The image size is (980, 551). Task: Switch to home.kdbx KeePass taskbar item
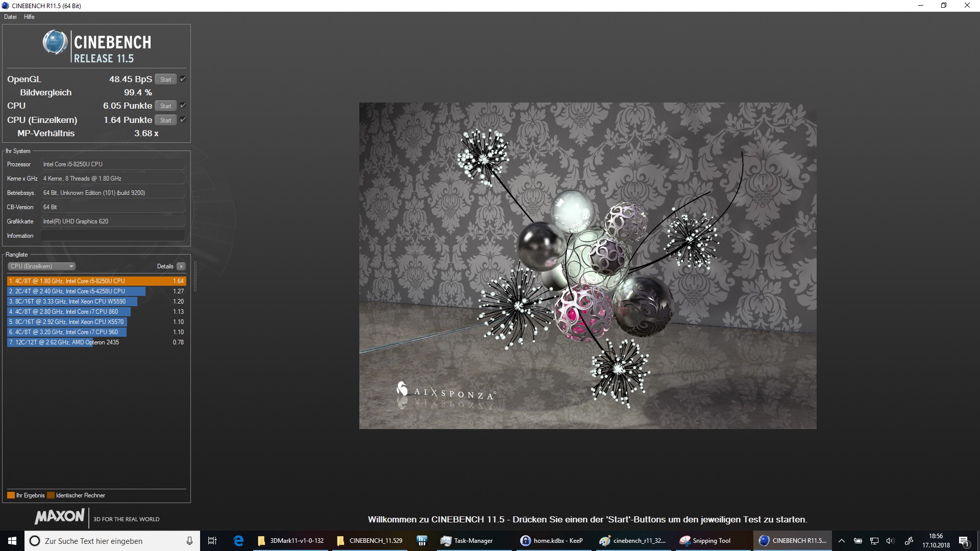click(553, 541)
